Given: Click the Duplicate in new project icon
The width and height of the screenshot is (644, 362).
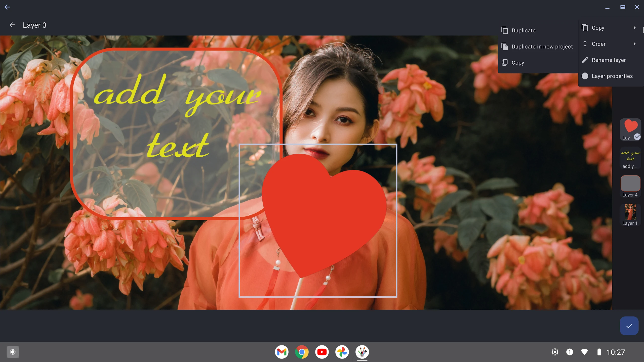Looking at the screenshot, I should [504, 47].
